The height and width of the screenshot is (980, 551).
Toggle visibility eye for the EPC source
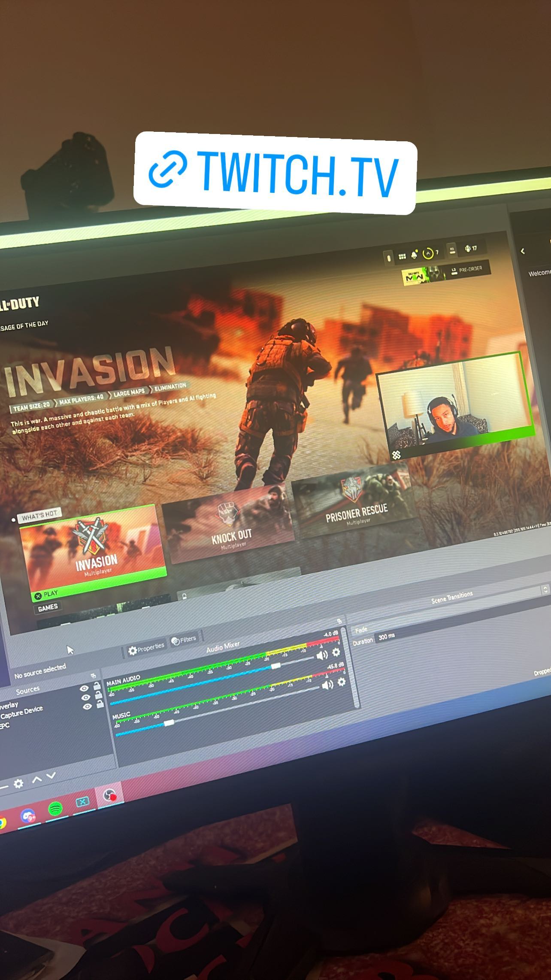87,706
